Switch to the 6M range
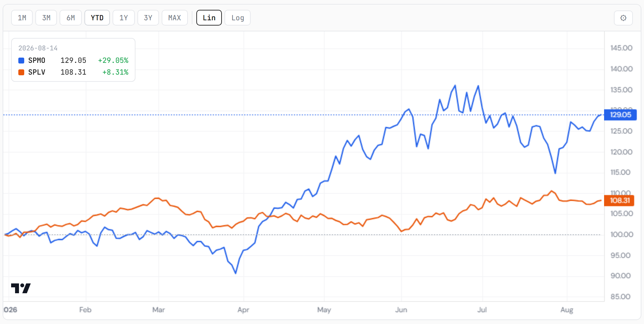 point(71,18)
